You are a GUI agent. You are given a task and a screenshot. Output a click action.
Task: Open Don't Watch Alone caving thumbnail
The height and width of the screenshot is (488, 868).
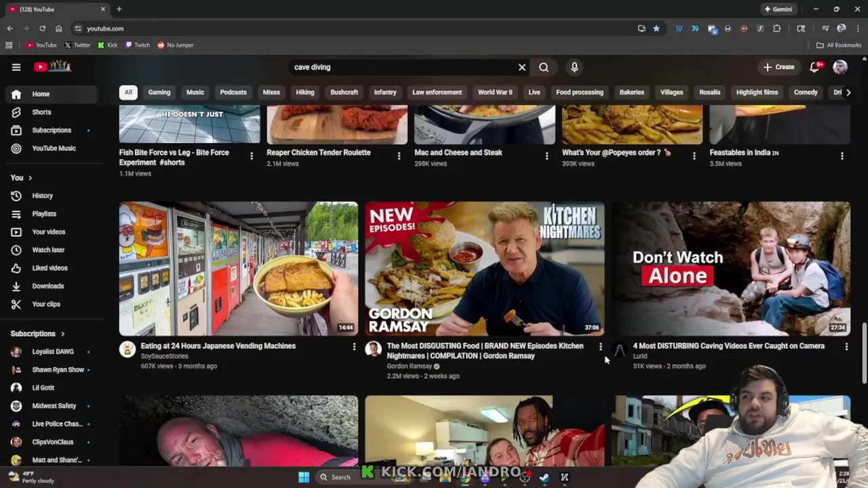point(731,268)
